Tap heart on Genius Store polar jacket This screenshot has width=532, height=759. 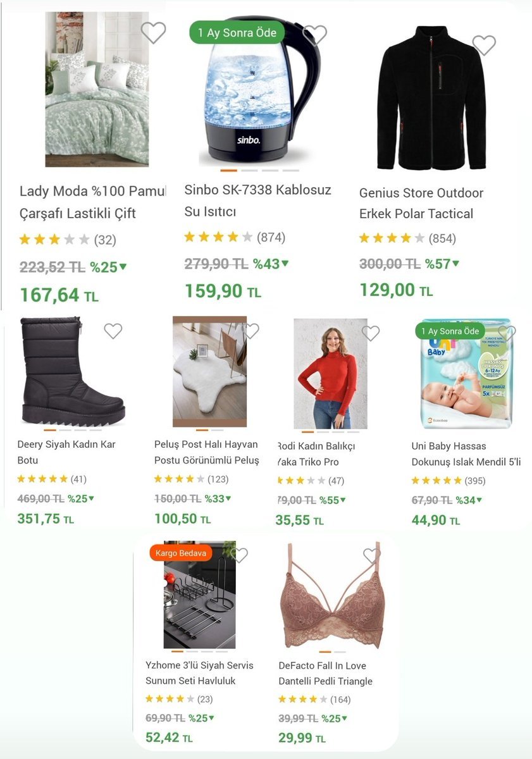[484, 45]
